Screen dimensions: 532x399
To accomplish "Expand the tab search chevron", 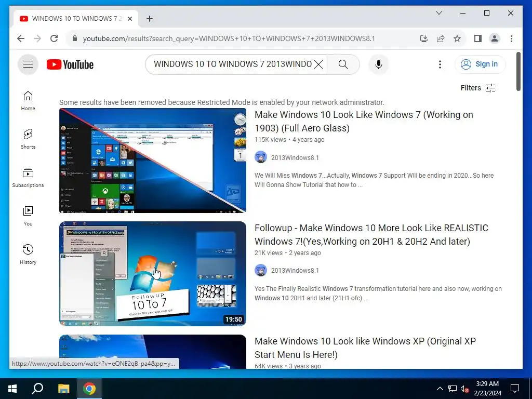I will click(x=438, y=13).
